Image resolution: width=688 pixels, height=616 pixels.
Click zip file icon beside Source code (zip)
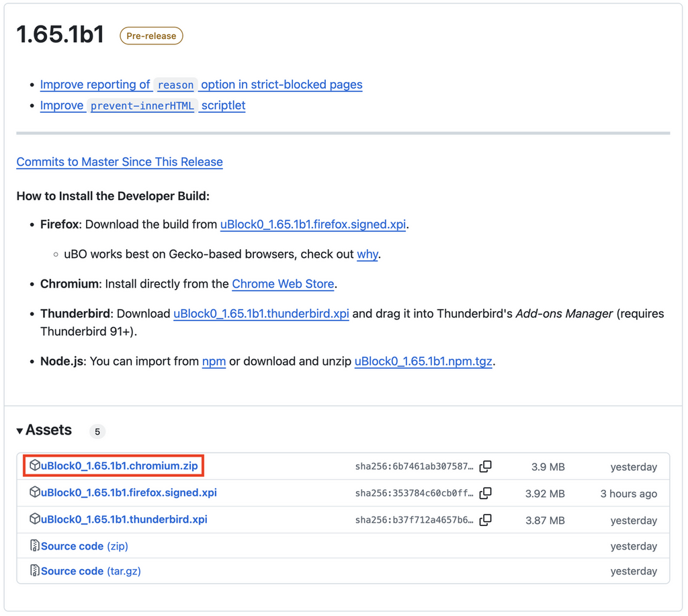(x=35, y=545)
